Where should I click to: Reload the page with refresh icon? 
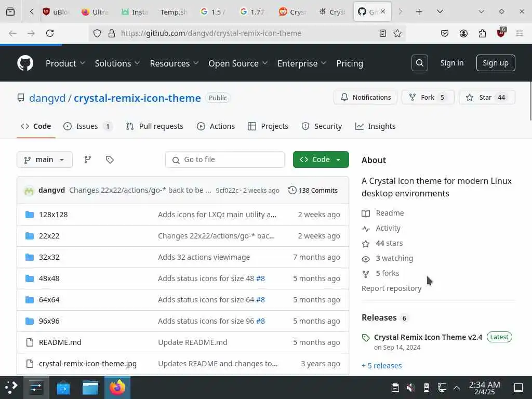(x=50, y=33)
